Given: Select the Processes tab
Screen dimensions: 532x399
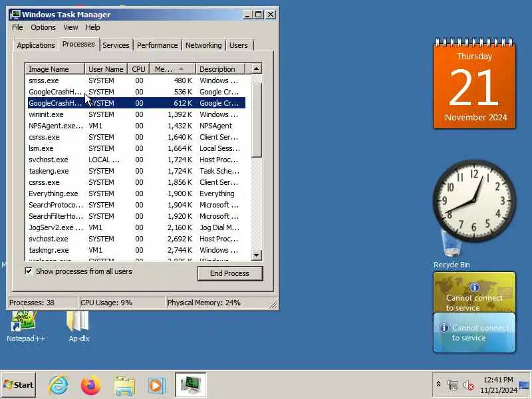Looking at the screenshot, I should click(78, 44).
